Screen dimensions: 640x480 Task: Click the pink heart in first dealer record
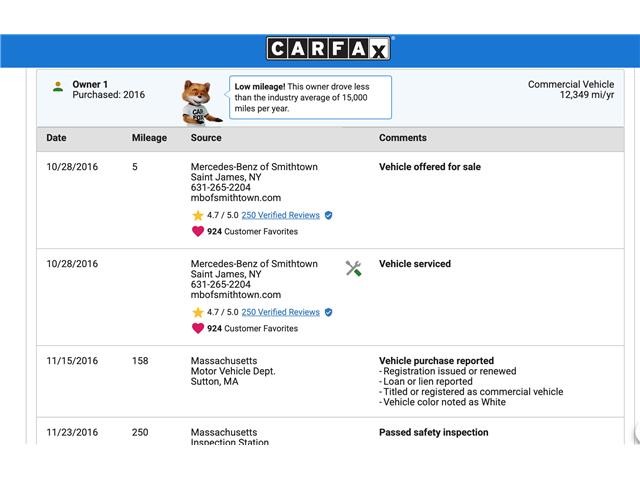[x=198, y=231]
